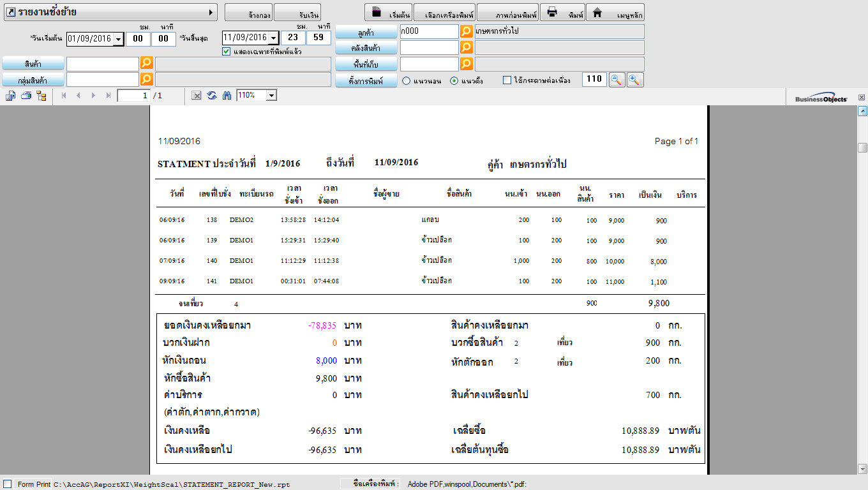Click search icon next to กลุ่มสินค้า field
Screen dimensions: 868x490
pos(147,79)
